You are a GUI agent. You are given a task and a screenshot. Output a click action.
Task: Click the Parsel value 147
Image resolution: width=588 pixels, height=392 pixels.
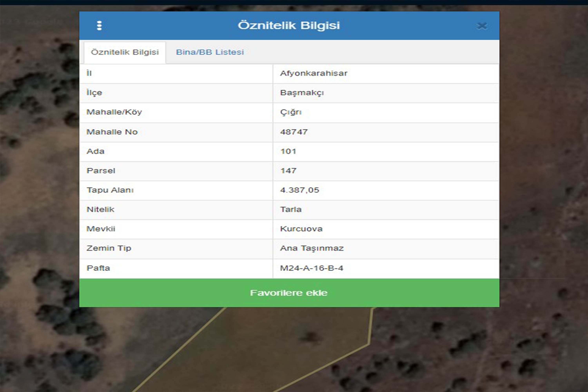[x=288, y=171]
